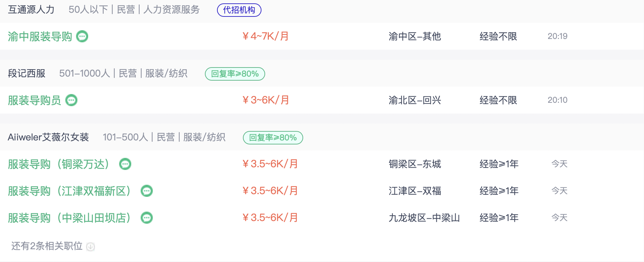Click the 代招机构 badge
644x262 pixels.
point(239,10)
